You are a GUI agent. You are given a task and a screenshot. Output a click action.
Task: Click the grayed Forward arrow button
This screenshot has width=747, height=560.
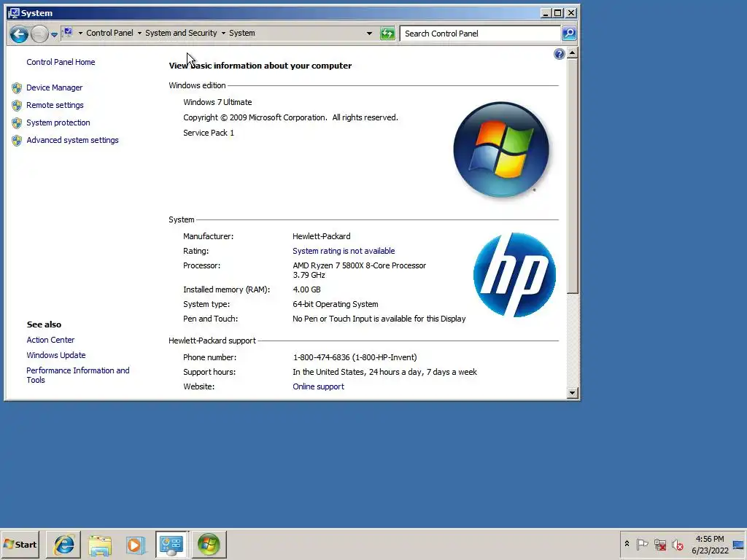(x=39, y=34)
